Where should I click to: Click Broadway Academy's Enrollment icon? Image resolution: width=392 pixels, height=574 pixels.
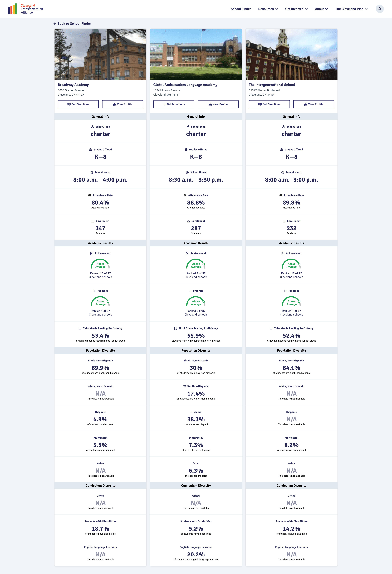click(93, 221)
